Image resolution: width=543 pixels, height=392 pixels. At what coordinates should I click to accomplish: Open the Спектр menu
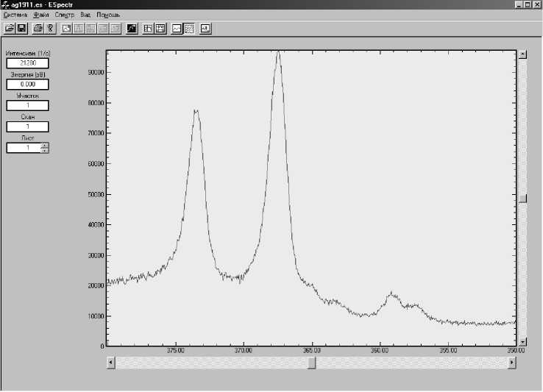tap(65, 15)
